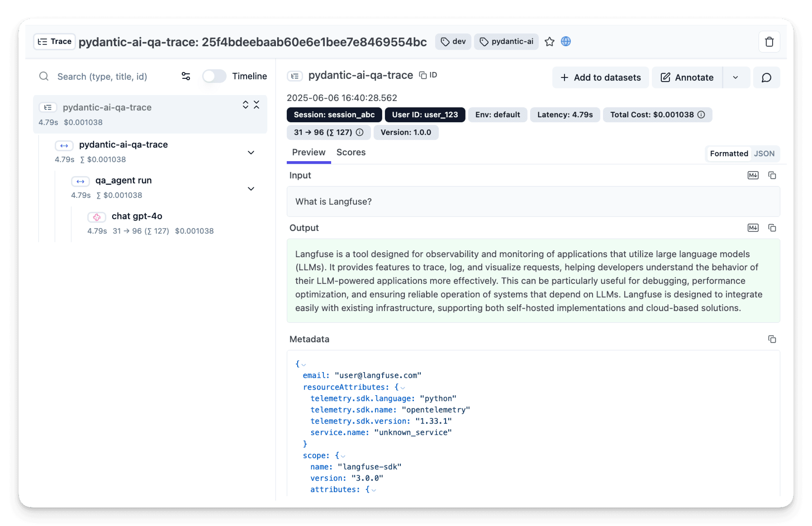Open public sharing via the globe icon
Screen dimensions: 812x526
(566, 41)
